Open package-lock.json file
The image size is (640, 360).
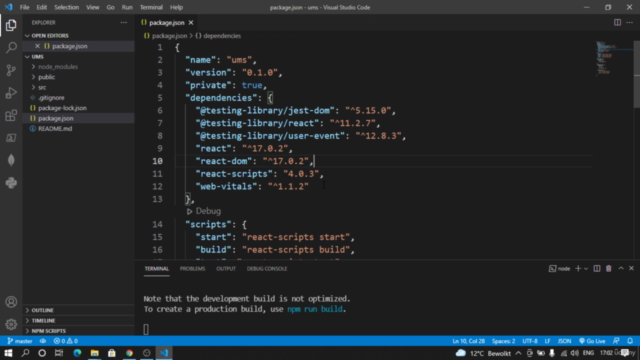tap(62, 108)
